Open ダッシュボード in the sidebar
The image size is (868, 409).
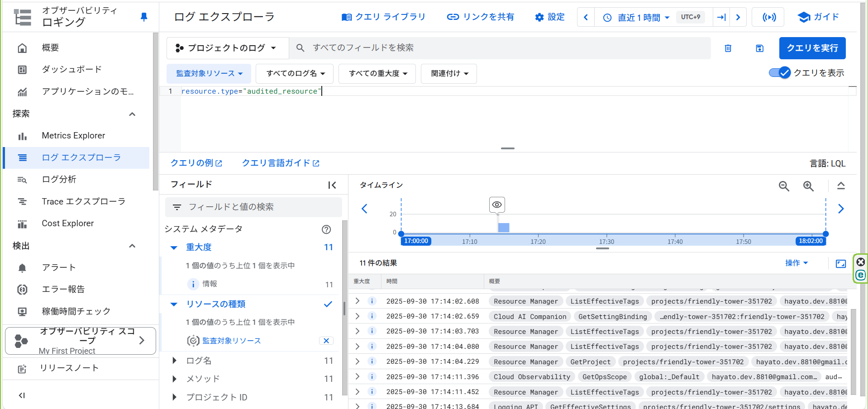[x=72, y=69]
